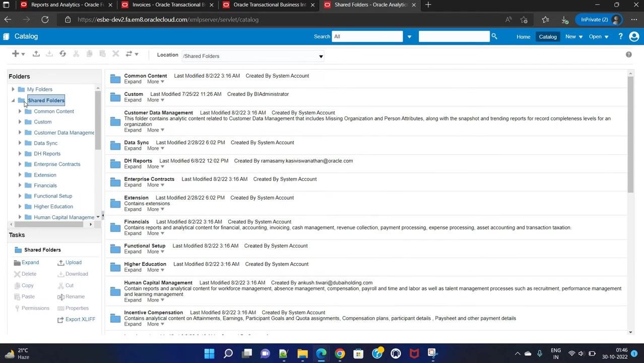Click into catalog search text field
This screenshot has height=363, width=644.
point(454,36)
